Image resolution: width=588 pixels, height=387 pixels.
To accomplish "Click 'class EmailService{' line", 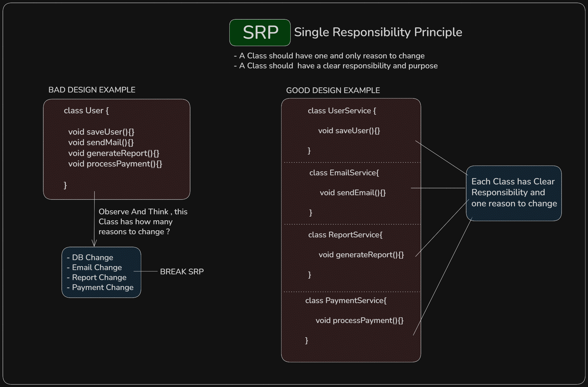I will [x=344, y=173].
